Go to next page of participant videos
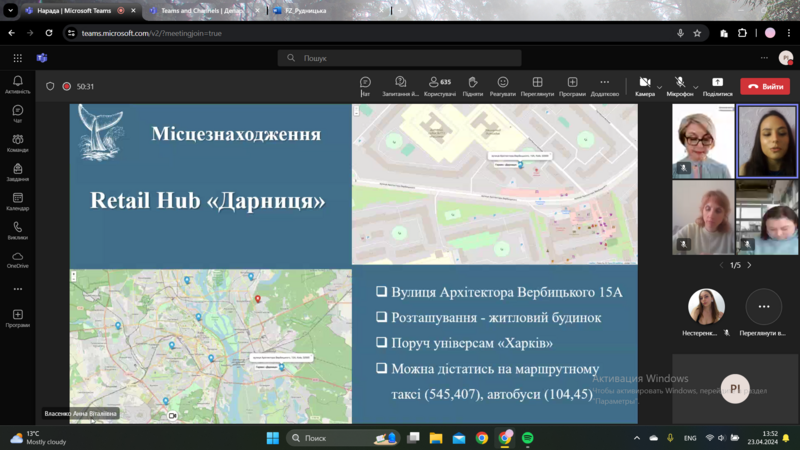Screen dimensions: 800x450 [749, 265]
